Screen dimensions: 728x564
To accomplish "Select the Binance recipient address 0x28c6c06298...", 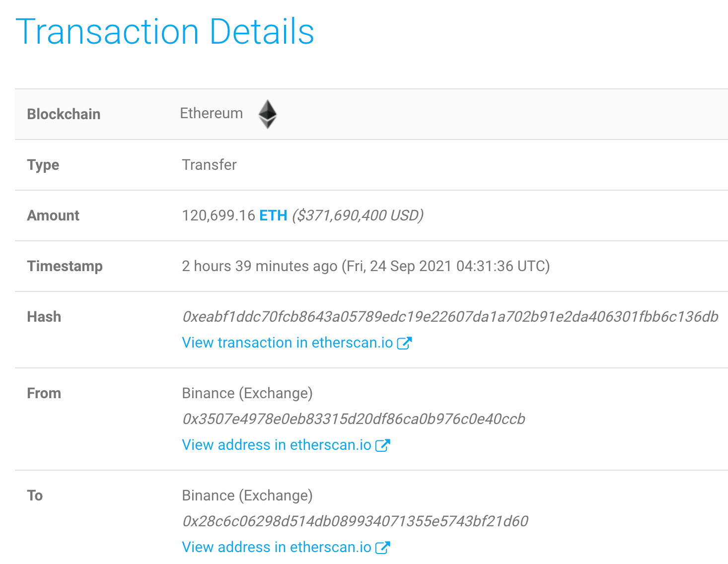I will (x=355, y=521).
